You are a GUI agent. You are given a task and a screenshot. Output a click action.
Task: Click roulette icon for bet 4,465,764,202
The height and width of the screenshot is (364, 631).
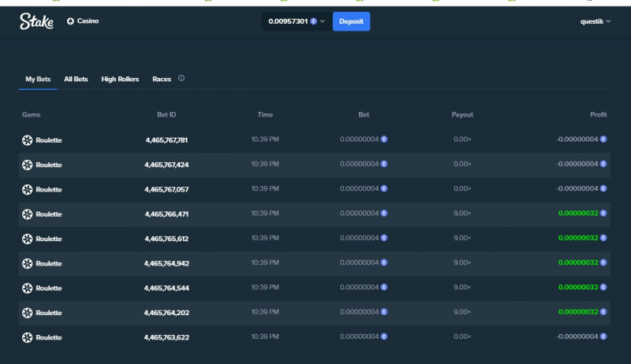point(28,313)
